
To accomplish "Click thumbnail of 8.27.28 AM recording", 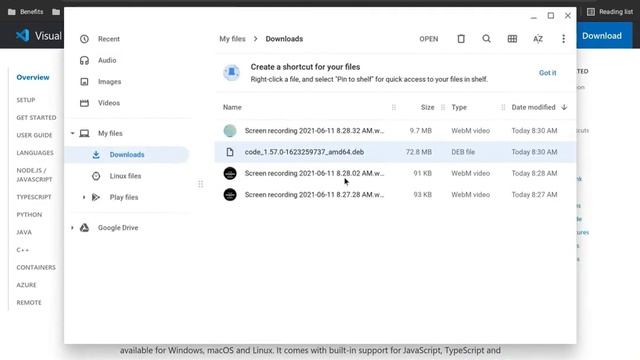I will 230,195.
